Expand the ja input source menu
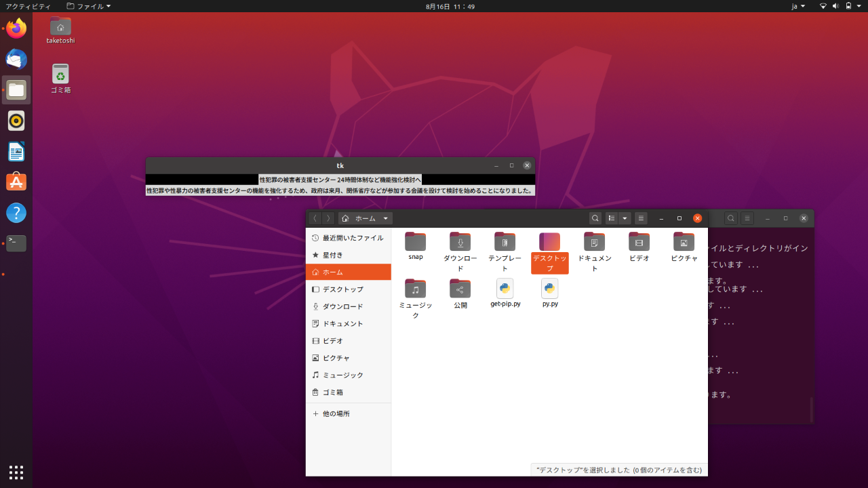 pos(798,6)
